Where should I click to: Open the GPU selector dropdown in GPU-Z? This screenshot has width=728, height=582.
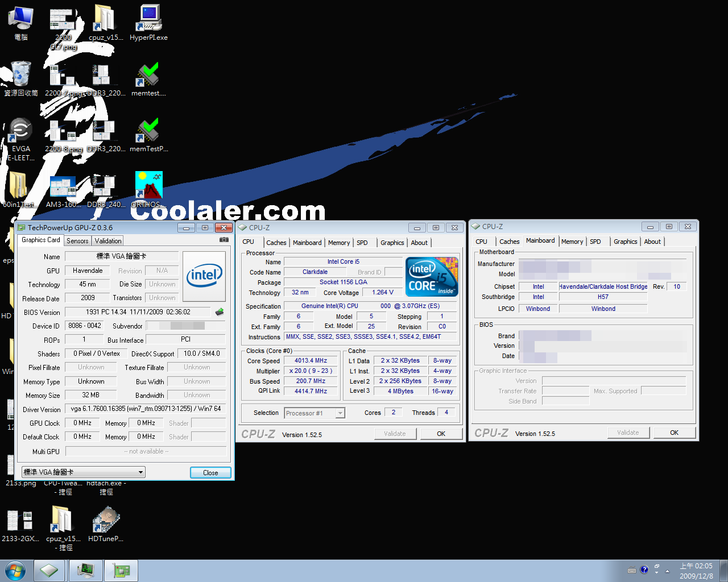pos(84,472)
